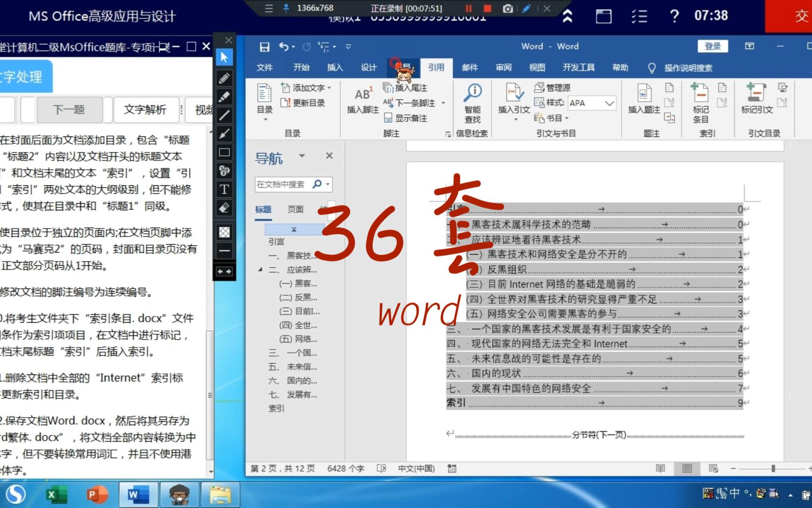Stop the screen recording with red square
Image resolution: width=812 pixels, height=508 pixels.
[487, 8]
